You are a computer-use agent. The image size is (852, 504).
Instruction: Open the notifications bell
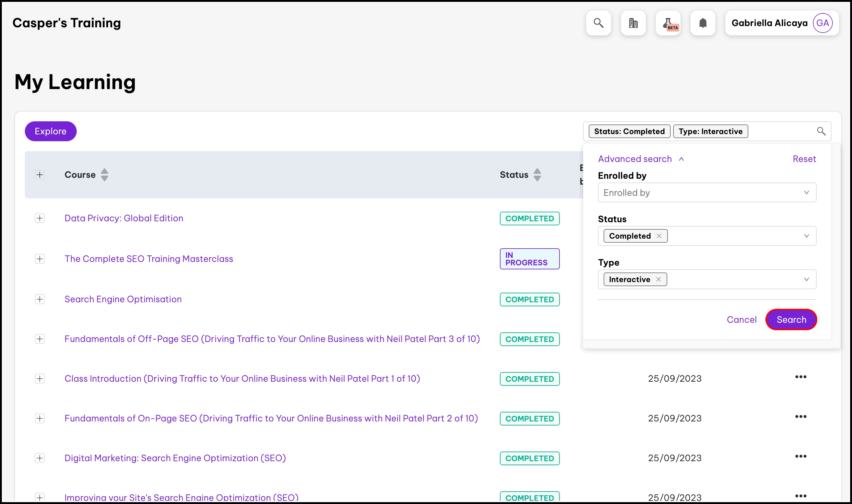pos(703,23)
